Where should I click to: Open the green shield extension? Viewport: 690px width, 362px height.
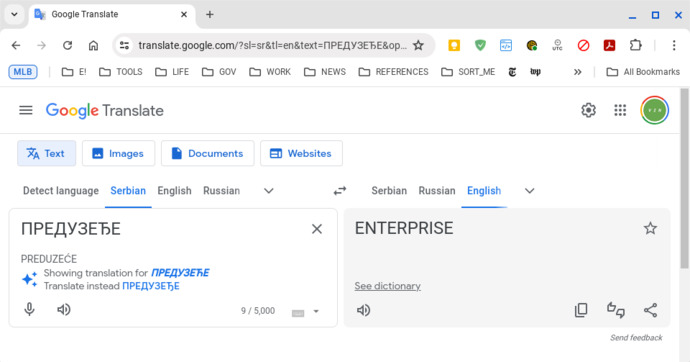click(480, 45)
